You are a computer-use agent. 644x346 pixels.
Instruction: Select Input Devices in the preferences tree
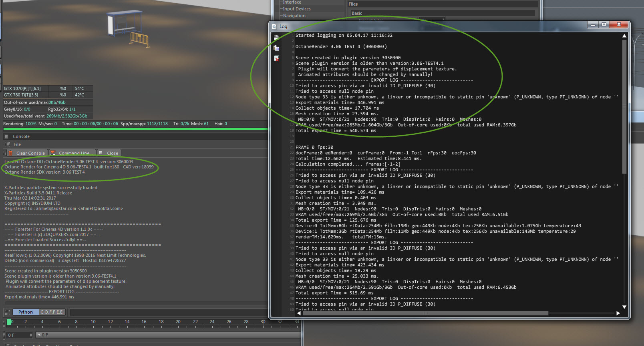(297, 9)
